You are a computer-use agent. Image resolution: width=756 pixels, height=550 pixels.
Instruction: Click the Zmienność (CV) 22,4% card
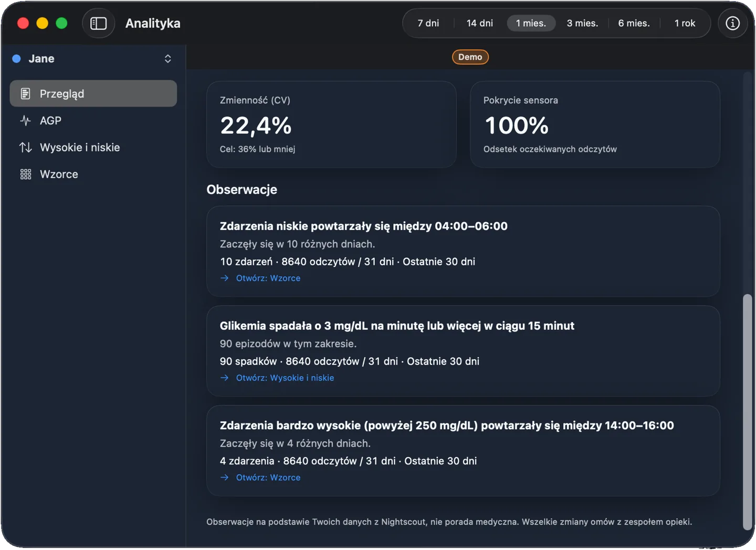(x=331, y=124)
